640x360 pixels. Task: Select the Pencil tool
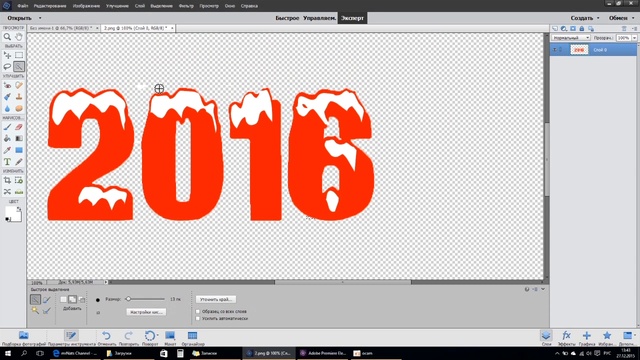click(19, 162)
